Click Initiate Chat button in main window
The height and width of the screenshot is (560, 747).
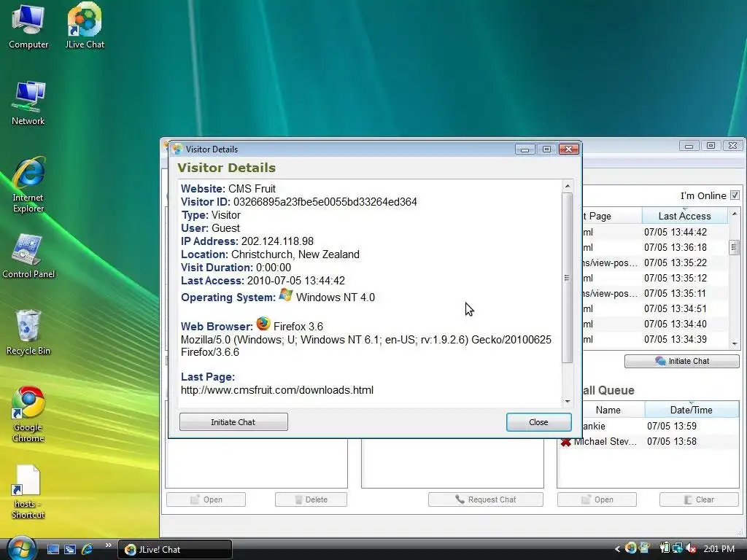tap(682, 361)
